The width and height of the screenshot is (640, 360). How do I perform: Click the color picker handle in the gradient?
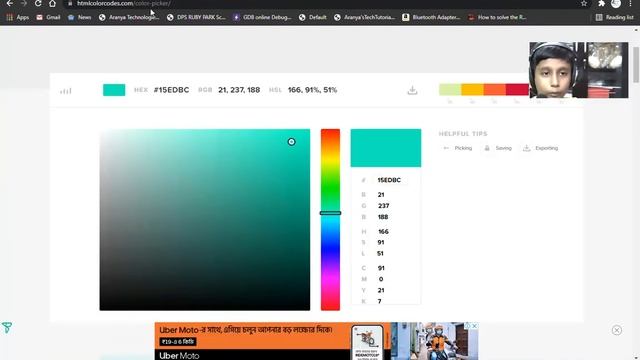tap(291, 142)
